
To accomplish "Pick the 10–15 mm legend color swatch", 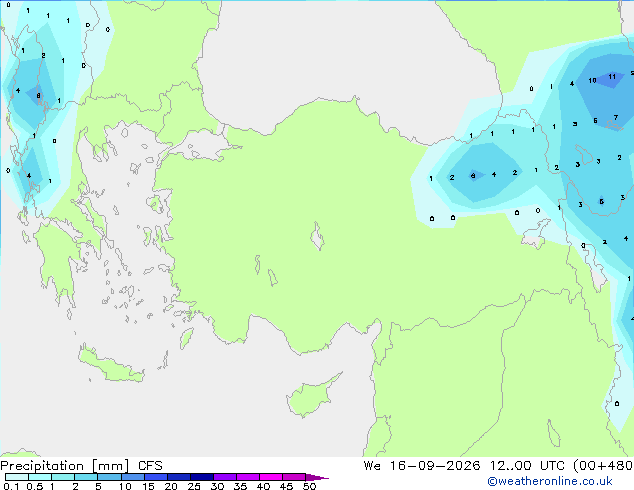I will point(132,477).
